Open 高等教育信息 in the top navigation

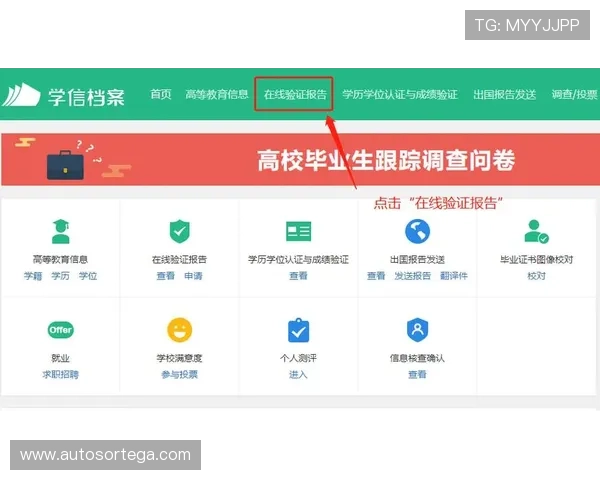click(217, 94)
